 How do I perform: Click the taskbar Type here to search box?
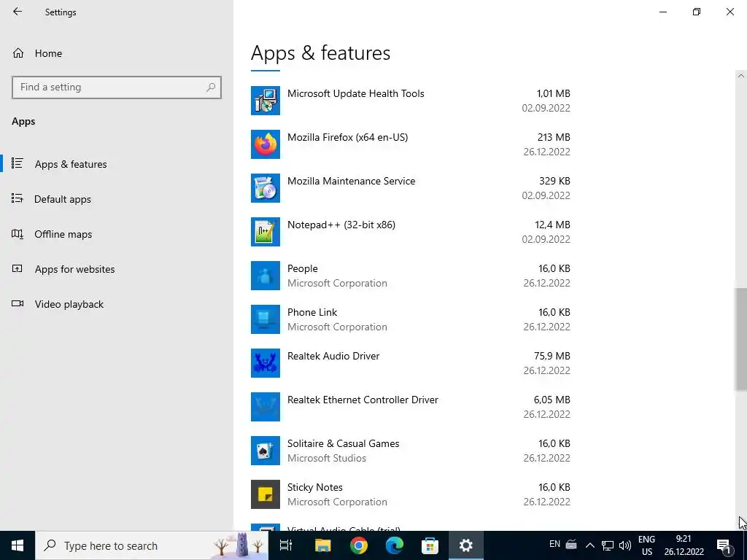[152, 545]
